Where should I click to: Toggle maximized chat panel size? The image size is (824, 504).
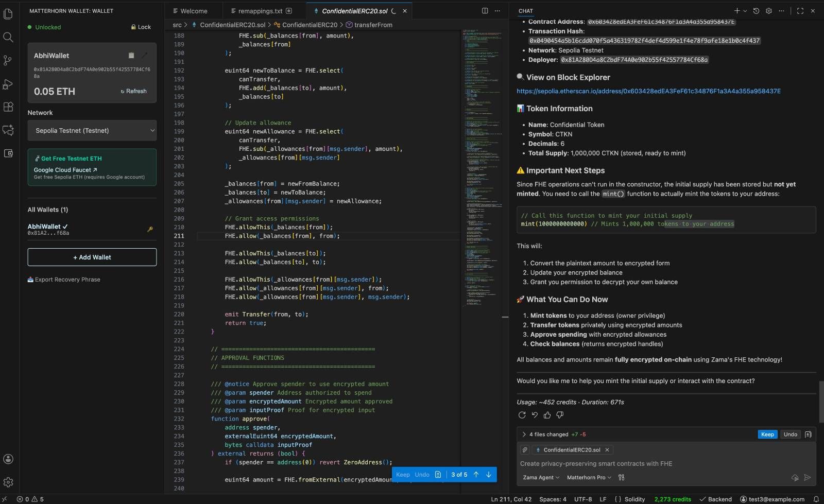pyautogui.click(x=800, y=11)
